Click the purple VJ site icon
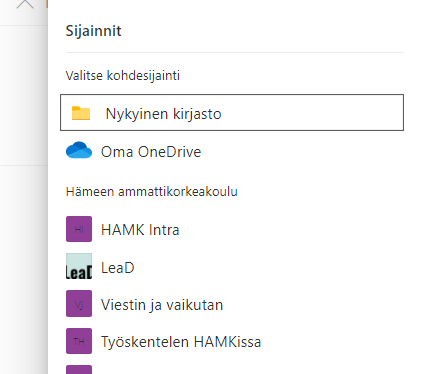Screen dimensions: 422x374 [x=79, y=304]
